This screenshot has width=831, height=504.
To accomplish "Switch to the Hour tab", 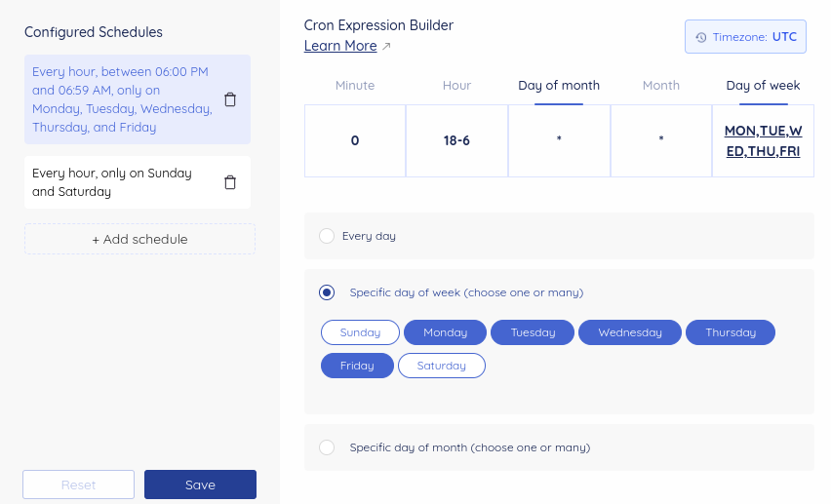I will [x=456, y=86].
